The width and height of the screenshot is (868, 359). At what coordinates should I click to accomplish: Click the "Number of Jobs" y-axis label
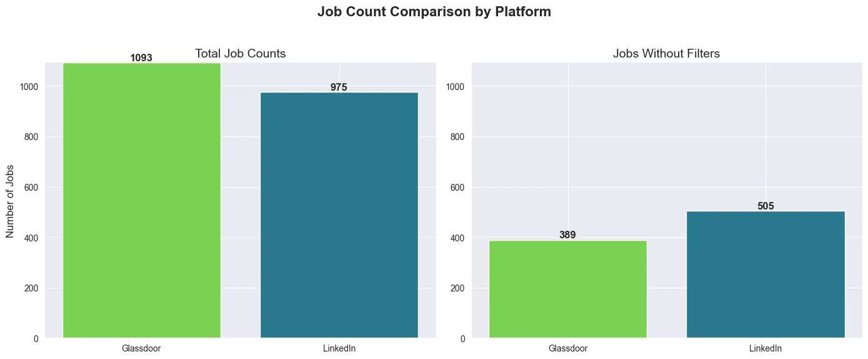tap(10, 201)
